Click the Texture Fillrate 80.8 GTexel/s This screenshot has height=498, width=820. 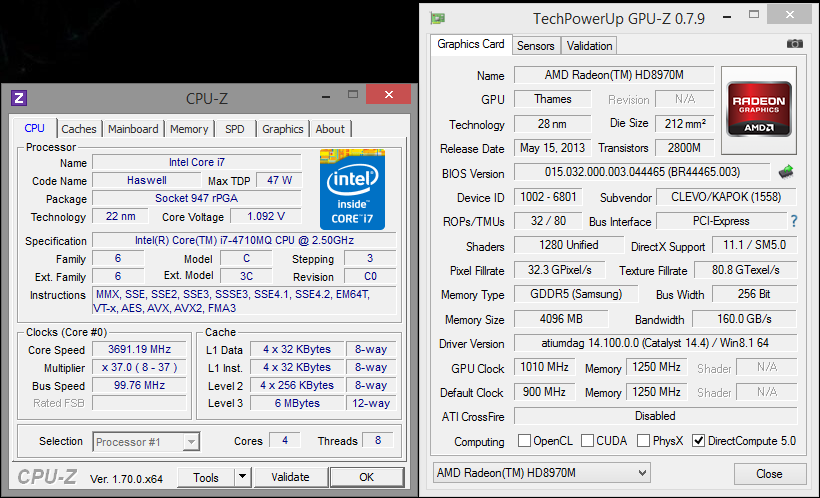(746, 270)
